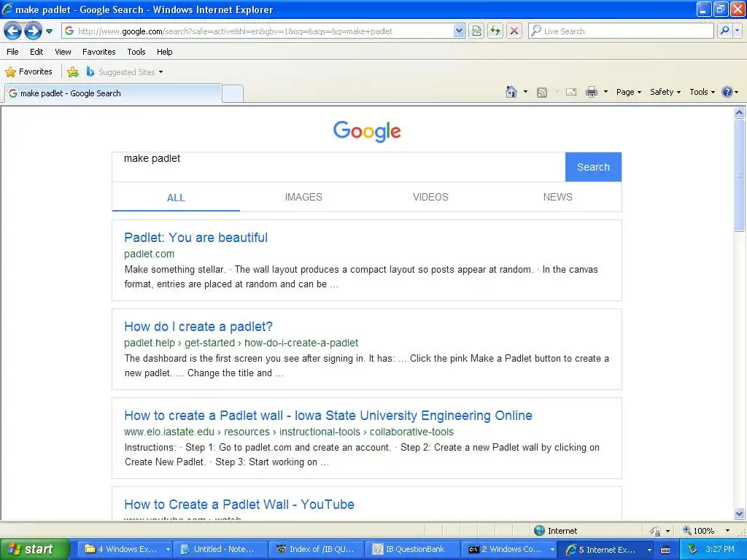Open the Windows start button
This screenshot has width=747, height=560.
click(x=34, y=549)
